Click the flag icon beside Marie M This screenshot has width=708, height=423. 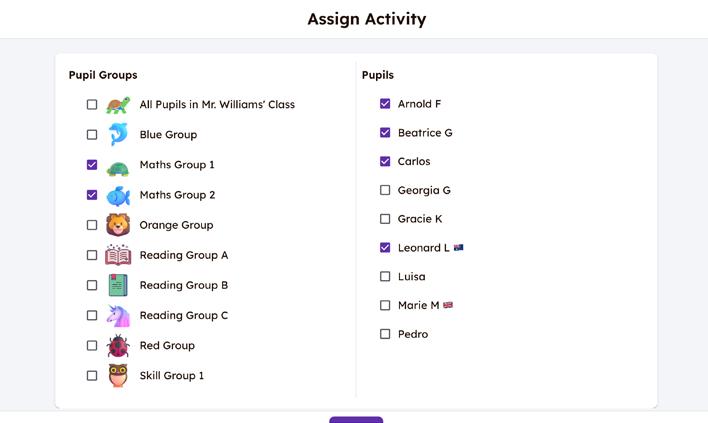(448, 305)
